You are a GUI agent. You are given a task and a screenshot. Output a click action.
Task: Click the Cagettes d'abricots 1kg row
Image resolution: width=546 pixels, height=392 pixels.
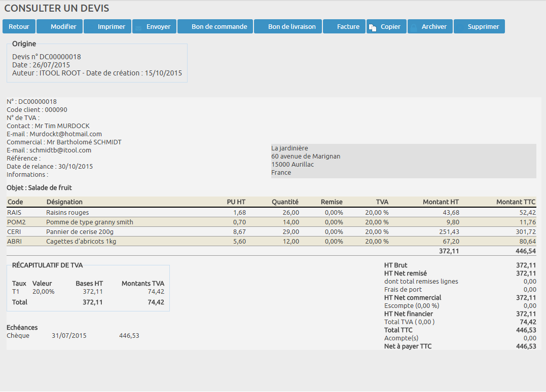click(81, 242)
